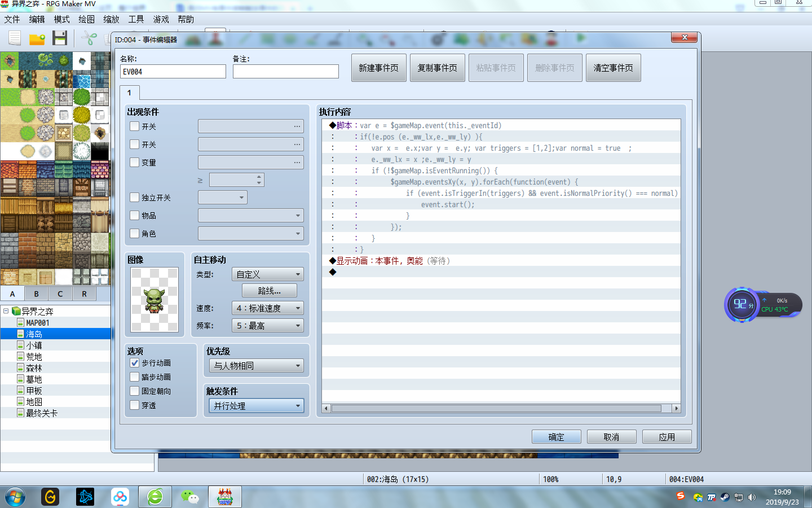Enable the 穿透 option checkbox
The width and height of the screenshot is (812, 508).
pyautogui.click(x=134, y=405)
